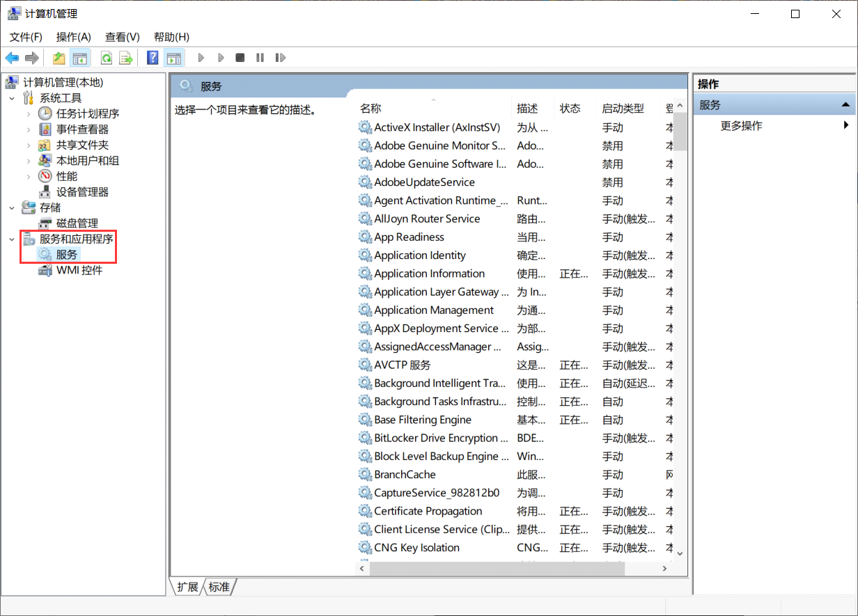This screenshot has width=858, height=616.
Task: Switch to the 标准 tab
Action: [x=219, y=587]
